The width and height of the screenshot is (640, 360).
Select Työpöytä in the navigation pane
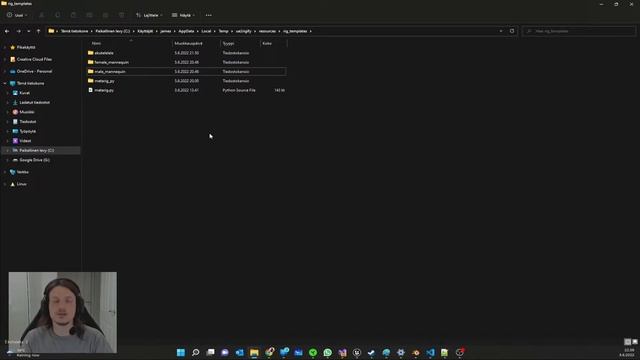pyautogui.click(x=28, y=131)
